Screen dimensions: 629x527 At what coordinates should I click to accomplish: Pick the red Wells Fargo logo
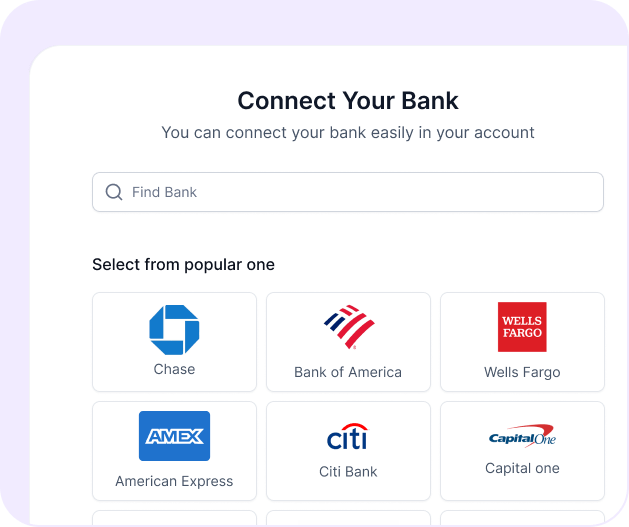pos(522,327)
